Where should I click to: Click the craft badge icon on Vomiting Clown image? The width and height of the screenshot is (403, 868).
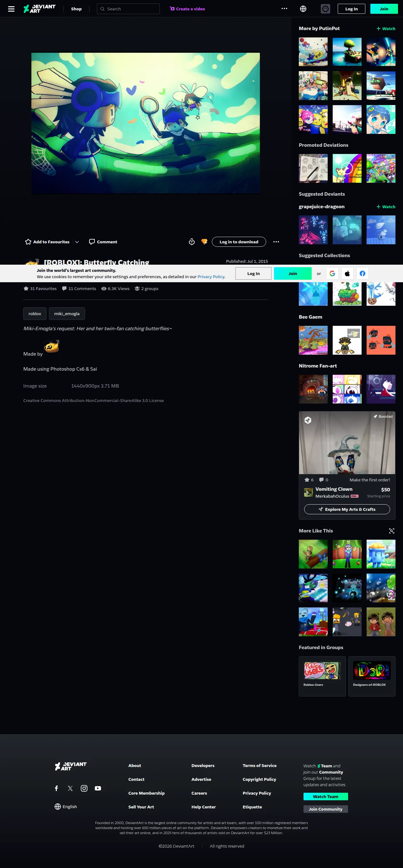[x=308, y=420]
